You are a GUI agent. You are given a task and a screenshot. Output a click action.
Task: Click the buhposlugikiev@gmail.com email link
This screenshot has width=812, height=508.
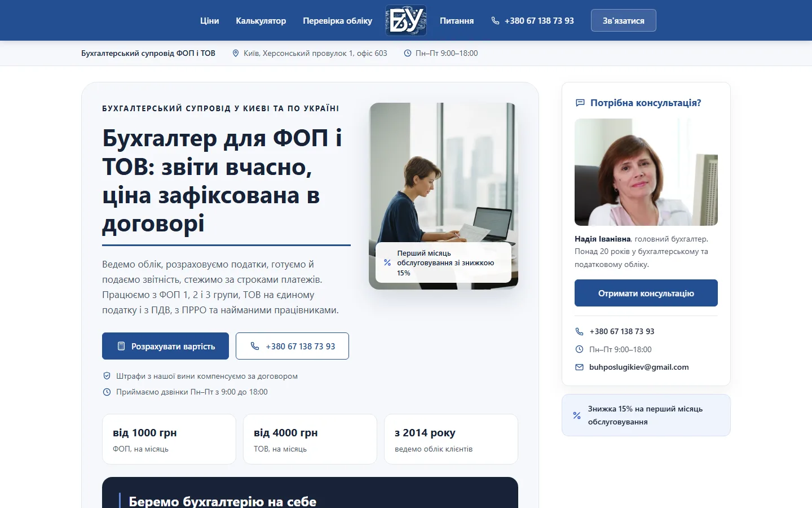pos(639,367)
